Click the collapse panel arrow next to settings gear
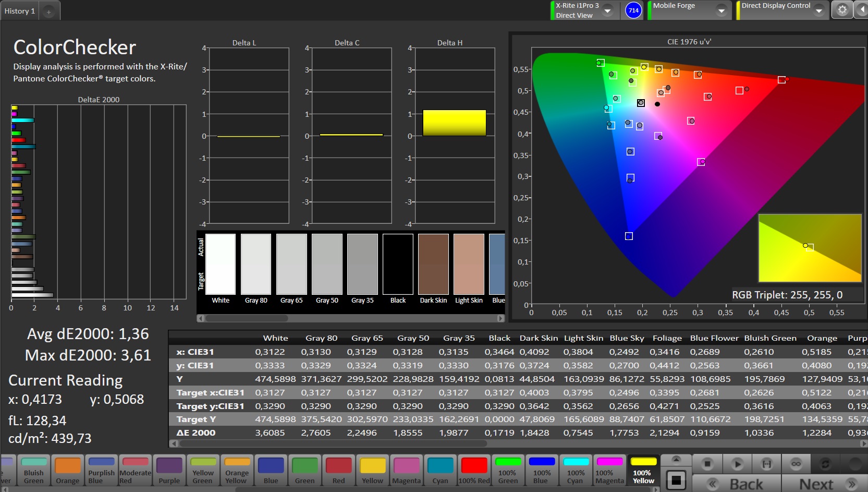This screenshot has width=868, height=492. tap(861, 10)
